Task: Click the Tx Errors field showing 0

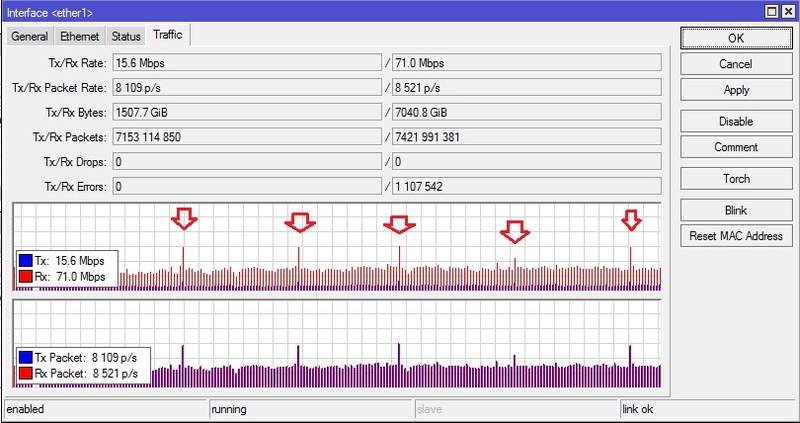Action: (247, 186)
